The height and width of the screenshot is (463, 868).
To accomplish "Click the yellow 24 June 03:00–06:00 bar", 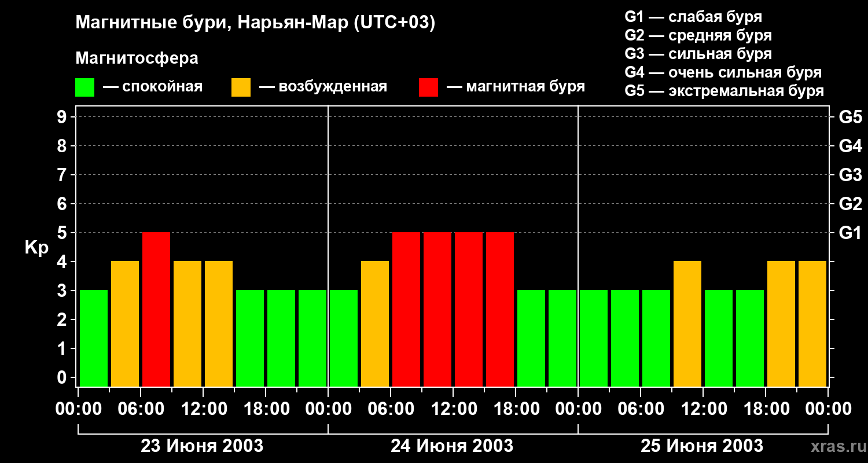I will pyautogui.click(x=375, y=324).
